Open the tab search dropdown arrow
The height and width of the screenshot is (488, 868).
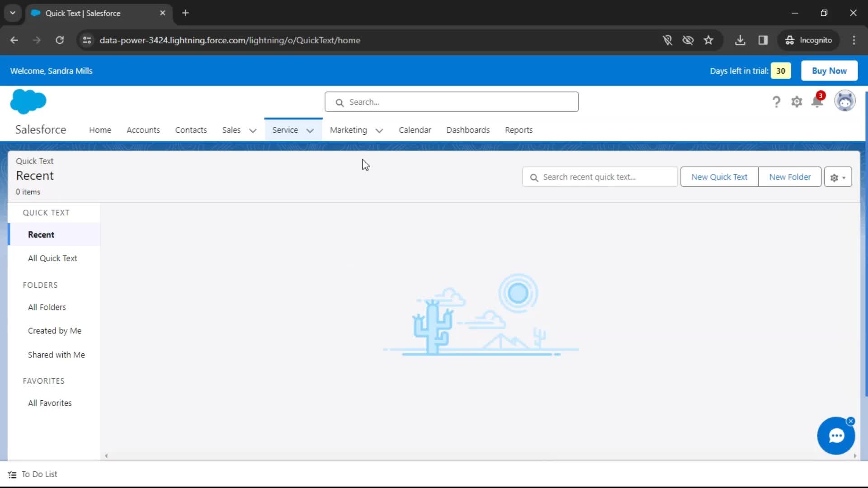tap(13, 13)
